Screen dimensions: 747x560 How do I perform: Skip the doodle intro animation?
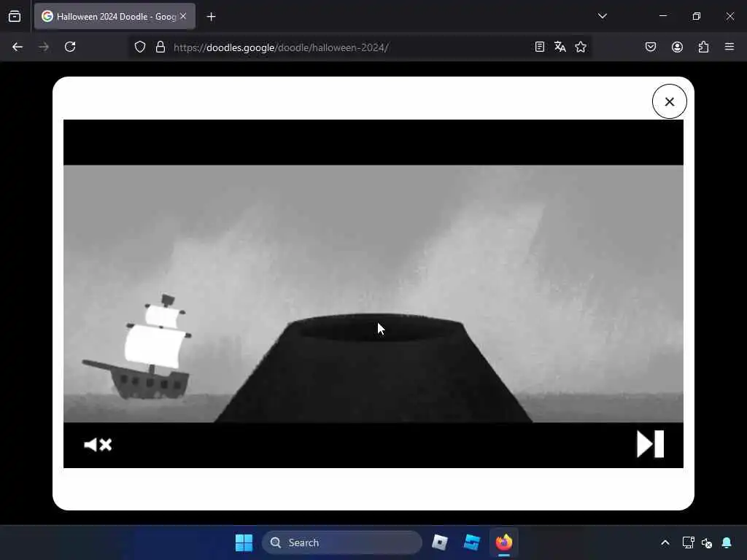(x=650, y=444)
